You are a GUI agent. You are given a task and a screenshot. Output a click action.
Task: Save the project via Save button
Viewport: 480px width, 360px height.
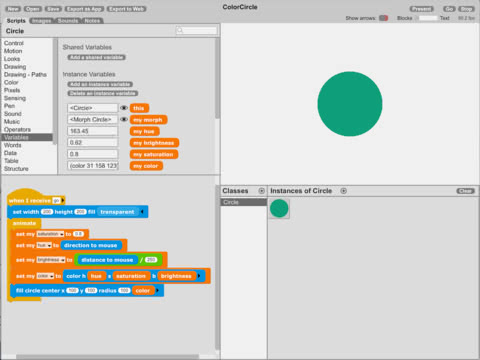[x=53, y=9]
